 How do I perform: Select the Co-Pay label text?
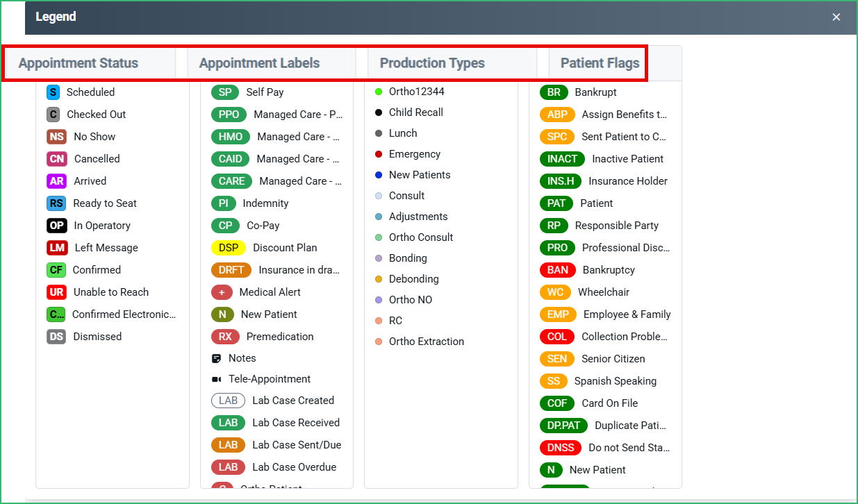[x=263, y=226]
